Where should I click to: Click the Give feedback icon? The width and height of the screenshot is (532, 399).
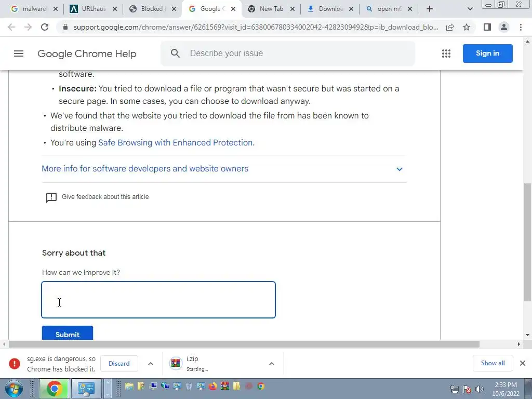(x=51, y=197)
